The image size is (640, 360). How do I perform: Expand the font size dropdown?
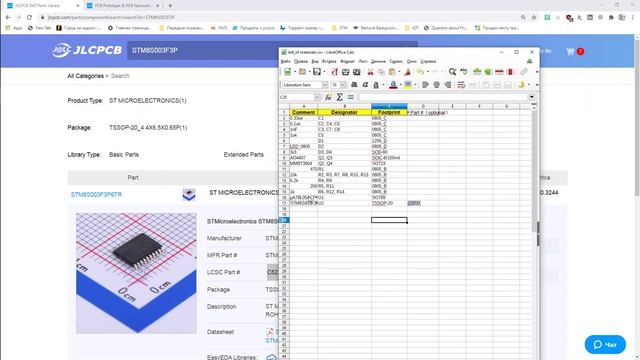(343, 85)
